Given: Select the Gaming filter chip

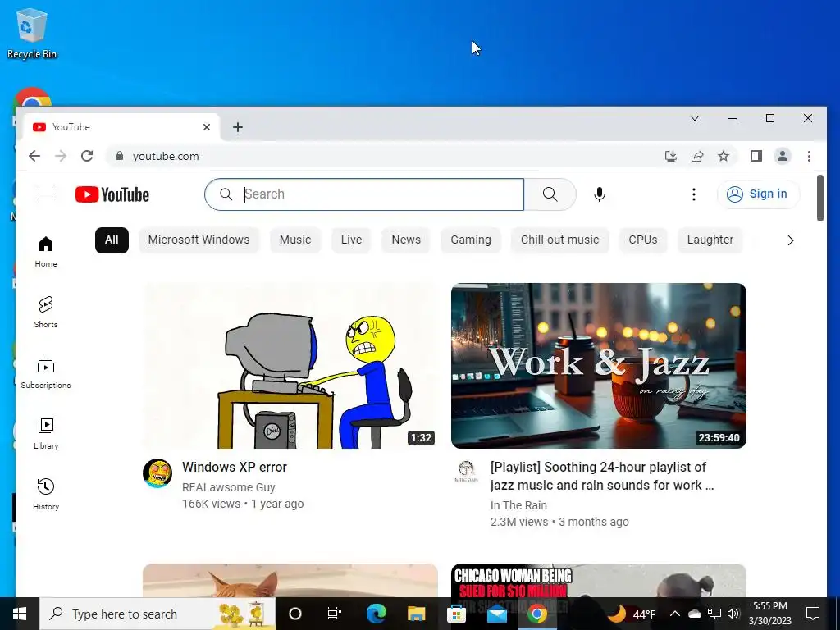Looking at the screenshot, I should click(471, 240).
